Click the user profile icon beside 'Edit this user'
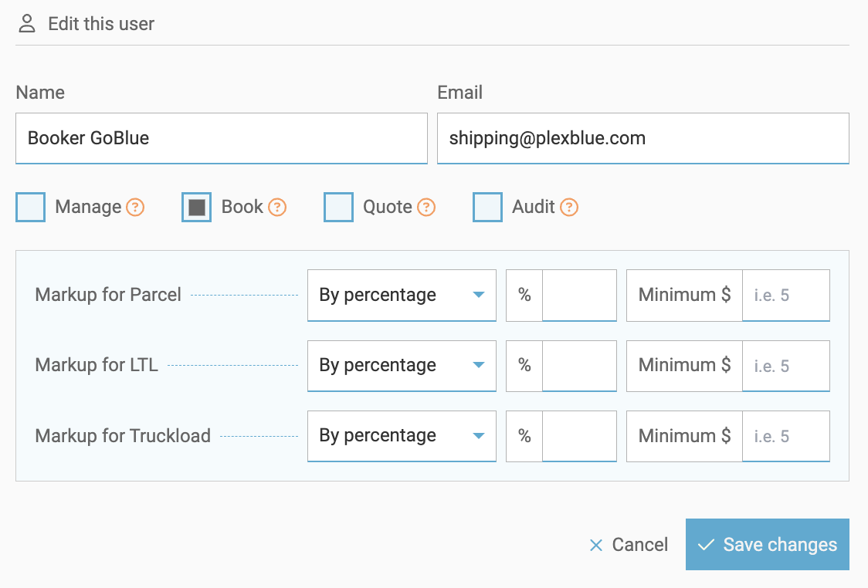This screenshot has width=868, height=588. click(27, 23)
